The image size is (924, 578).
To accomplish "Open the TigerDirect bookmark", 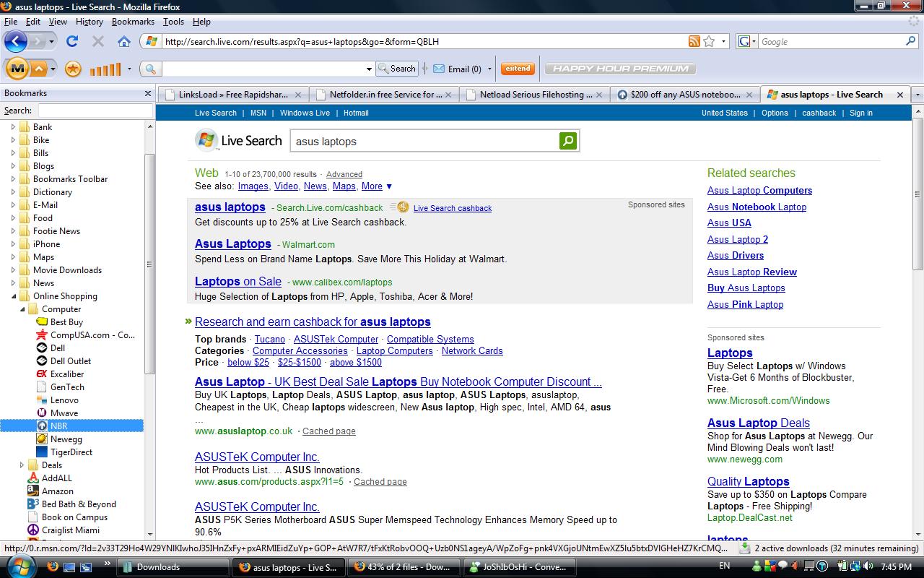I will click(71, 452).
